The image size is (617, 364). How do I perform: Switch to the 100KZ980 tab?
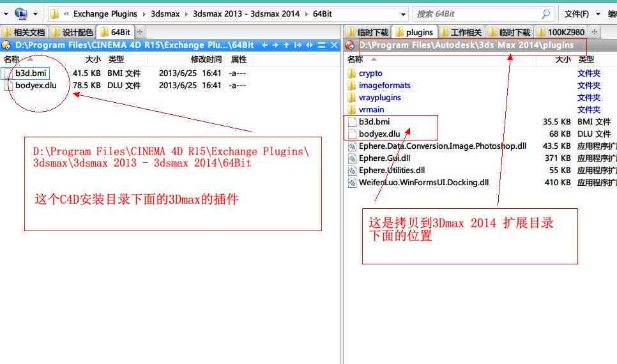pos(561,33)
